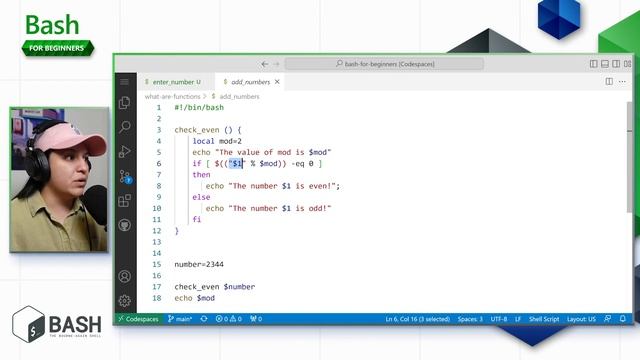Open the customize layout options
This screenshot has width=640, height=360.
(x=627, y=64)
